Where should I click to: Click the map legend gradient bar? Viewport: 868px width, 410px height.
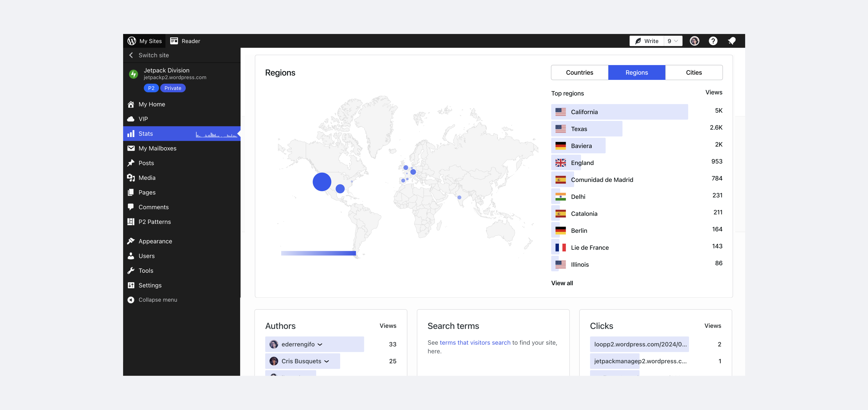(318, 253)
